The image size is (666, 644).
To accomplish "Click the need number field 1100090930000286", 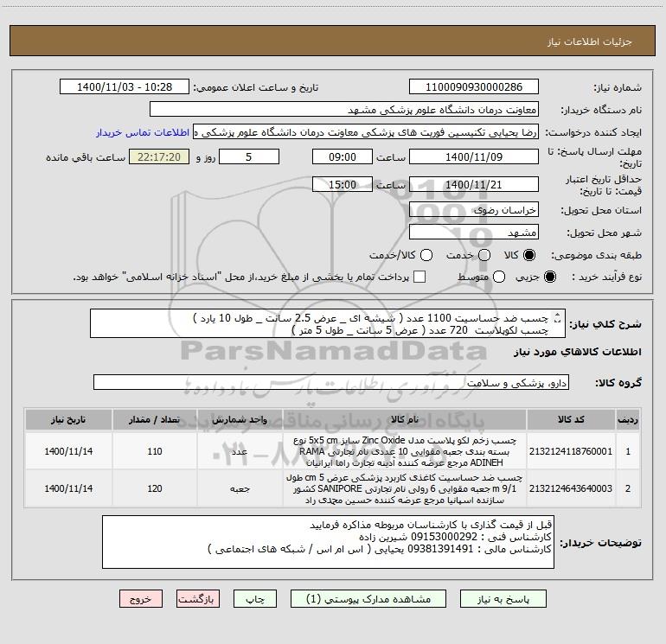I will [474, 87].
